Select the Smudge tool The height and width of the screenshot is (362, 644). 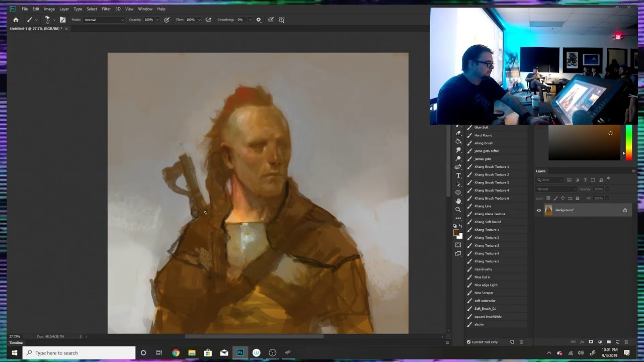click(458, 150)
